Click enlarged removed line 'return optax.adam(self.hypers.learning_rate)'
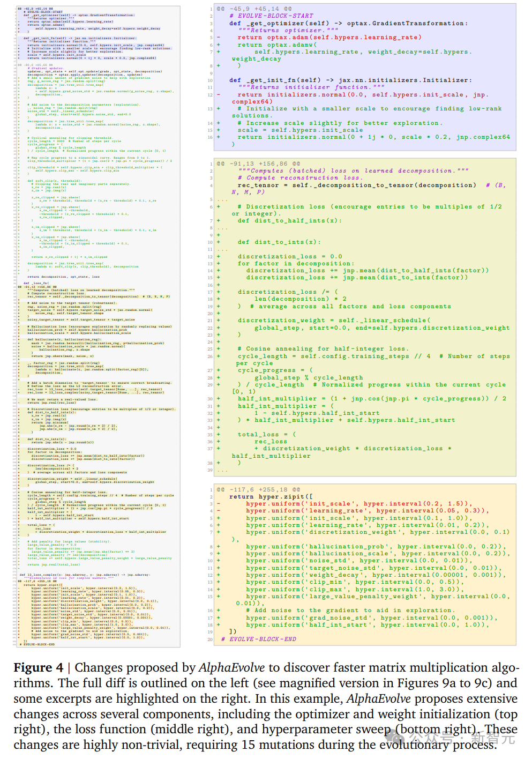 pyautogui.click(x=329, y=38)
